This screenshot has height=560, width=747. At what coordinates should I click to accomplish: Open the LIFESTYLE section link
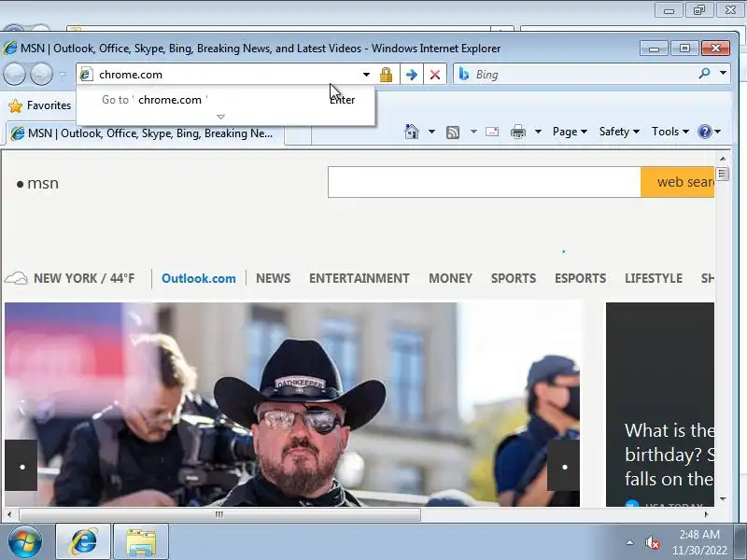[x=654, y=278]
